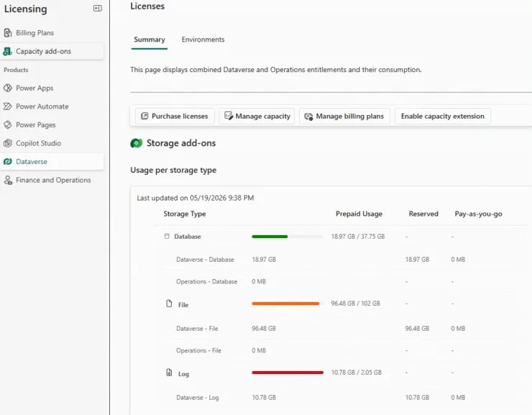Open Capacity add-ons in sidebar
This screenshot has width=532, height=415.
52,51
